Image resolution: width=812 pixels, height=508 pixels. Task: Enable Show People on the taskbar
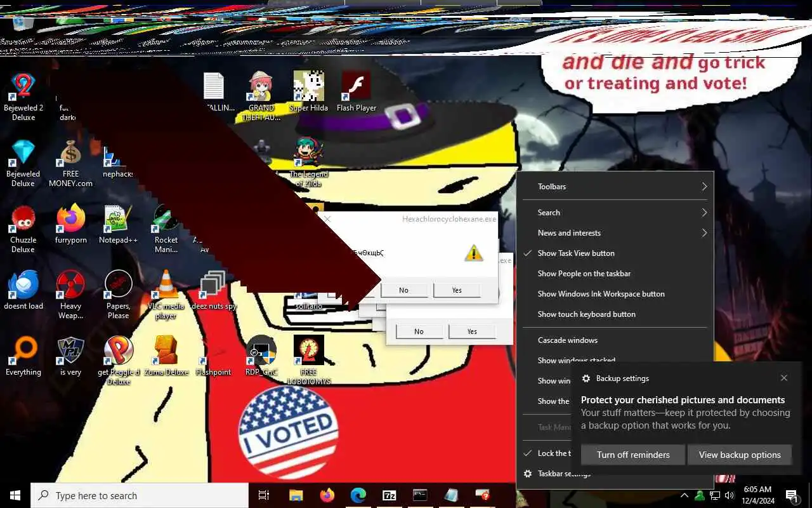[615, 273]
